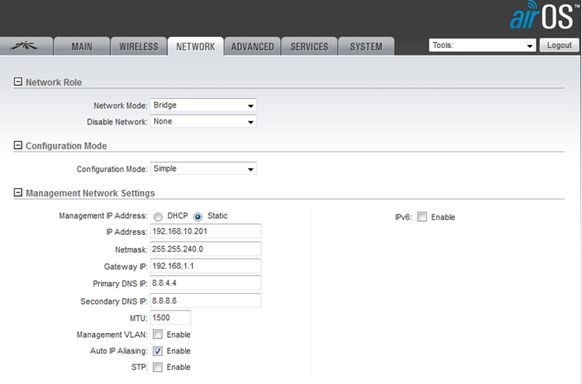
Task: Click the Secondary DNS IP field
Action: tap(206, 301)
